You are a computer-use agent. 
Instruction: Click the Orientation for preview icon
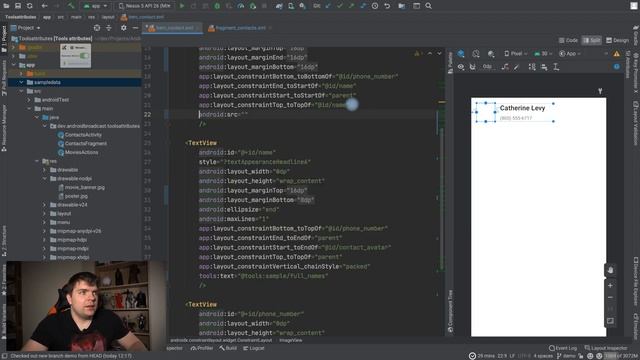coord(476,53)
